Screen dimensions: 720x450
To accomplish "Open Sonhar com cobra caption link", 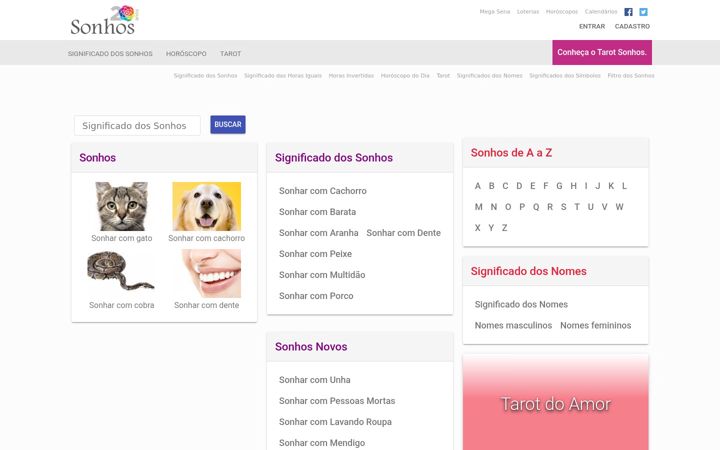I will [122, 305].
